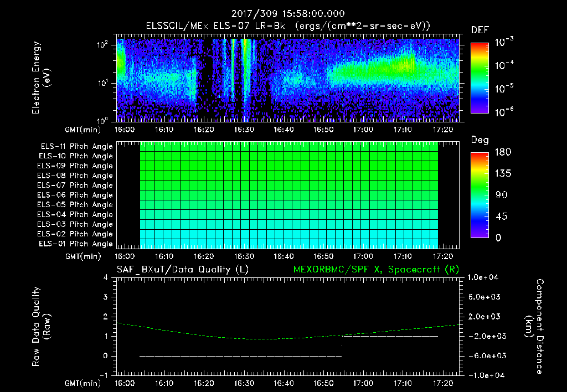Click the SAF_BXuT/Data Quality (L) legend label

(182, 269)
